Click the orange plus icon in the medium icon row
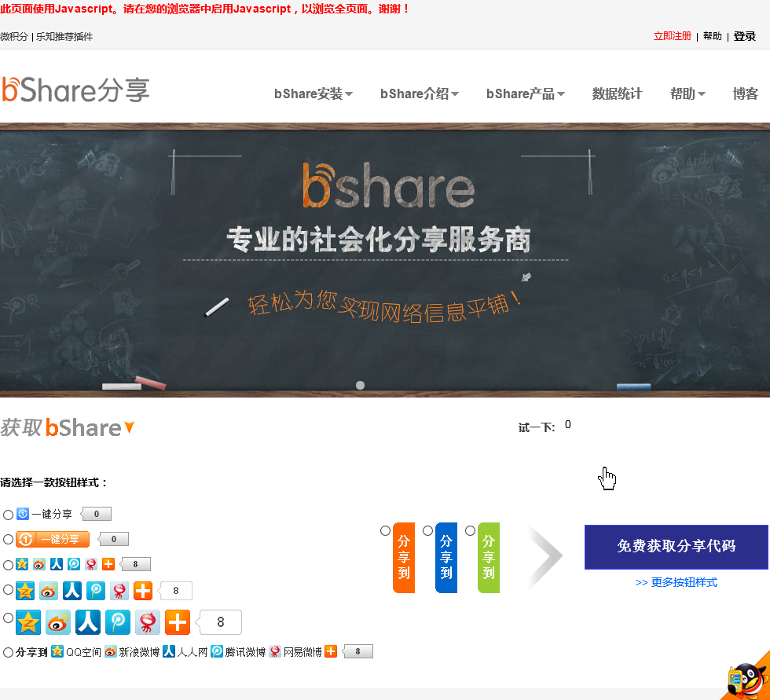Viewport: 770px width, 700px height. coord(143,591)
